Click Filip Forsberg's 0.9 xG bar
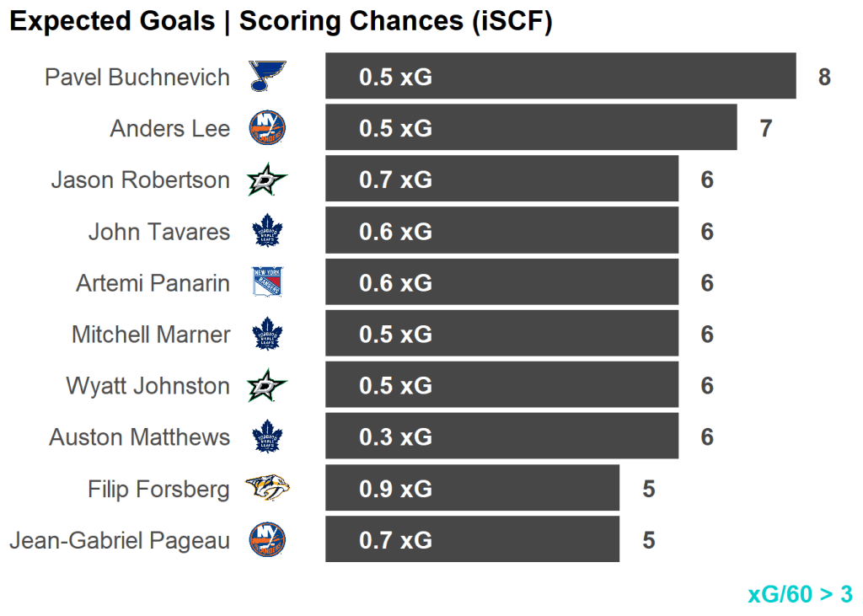863x616 pixels. (x=472, y=489)
